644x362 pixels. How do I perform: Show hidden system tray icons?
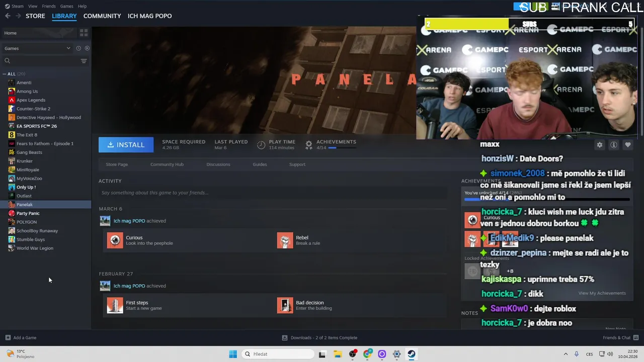[x=566, y=354]
